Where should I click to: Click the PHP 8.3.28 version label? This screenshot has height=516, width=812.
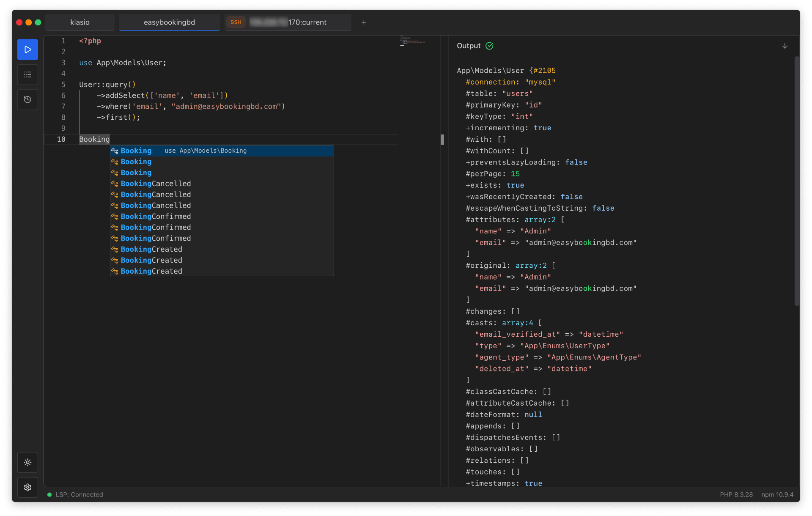point(736,494)
